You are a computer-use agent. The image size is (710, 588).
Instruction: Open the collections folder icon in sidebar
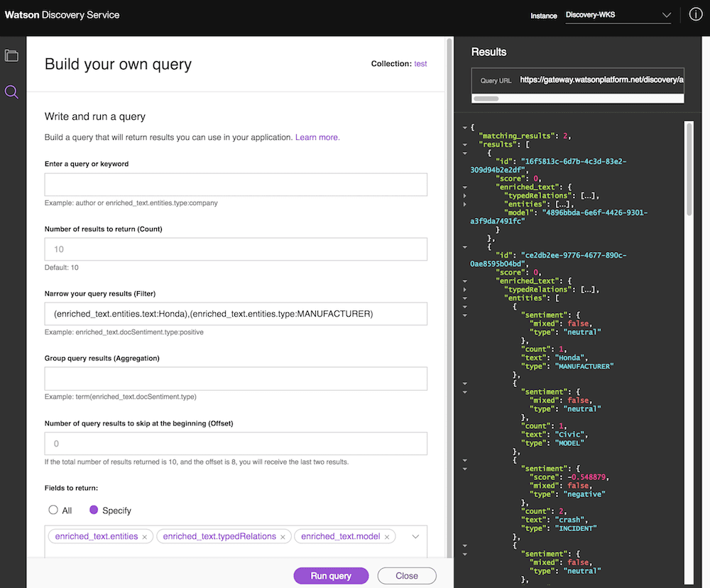pos(11,55)
